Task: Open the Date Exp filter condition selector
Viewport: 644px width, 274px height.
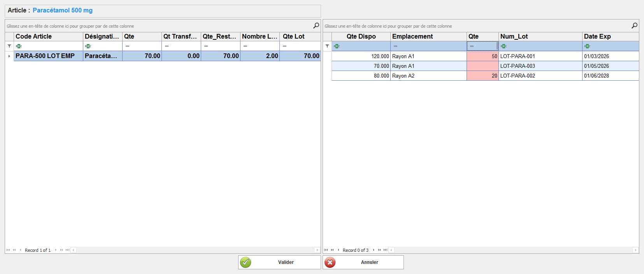Action: pos(587,46)
